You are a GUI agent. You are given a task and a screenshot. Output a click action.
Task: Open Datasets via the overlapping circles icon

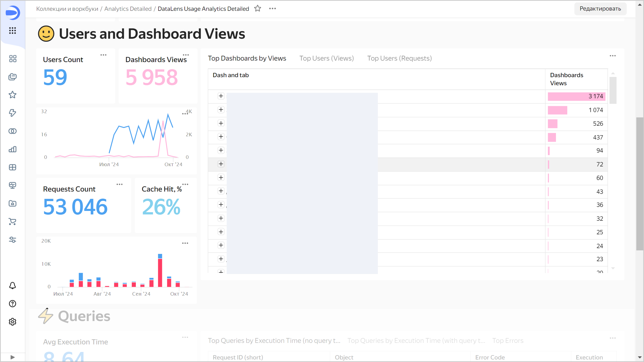[x=12, y=131]
